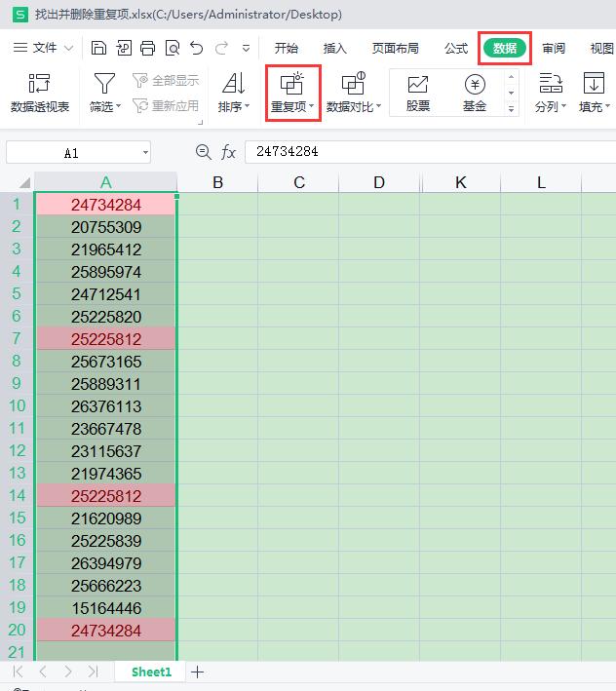Go to previous sheet arrow
The height and width of the screenshot is (691, 616).
click(x=43, y=672)
